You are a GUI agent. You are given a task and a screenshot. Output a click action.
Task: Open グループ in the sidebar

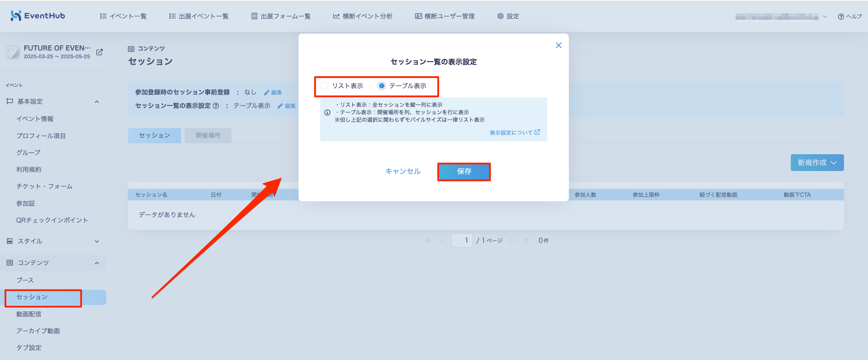point(28,152)
